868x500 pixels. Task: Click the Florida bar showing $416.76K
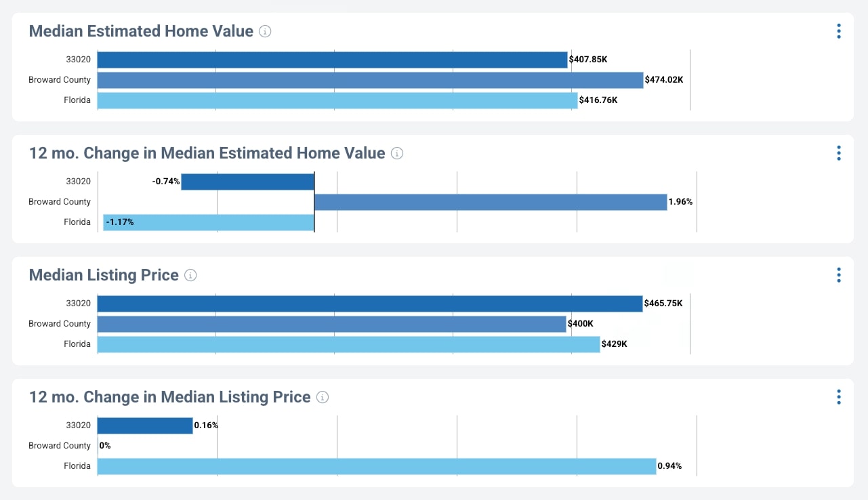pos(337,100)
